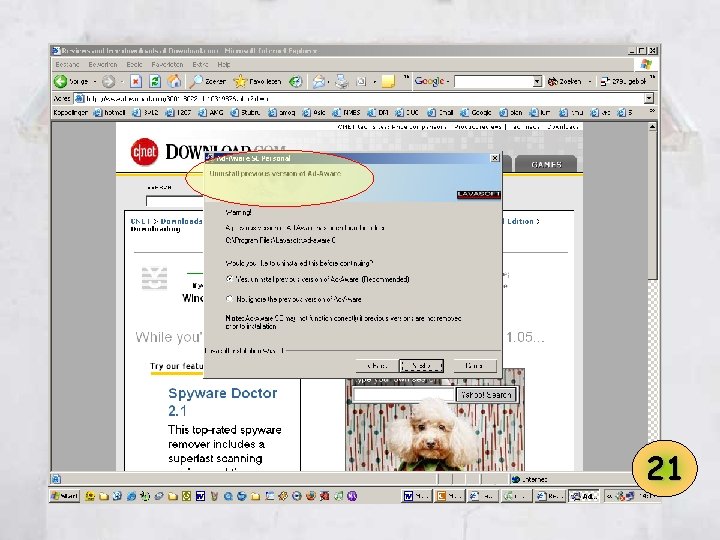Open the Google search box dropdown
Screen dimensions: 720x540
[x=538, y=82]
